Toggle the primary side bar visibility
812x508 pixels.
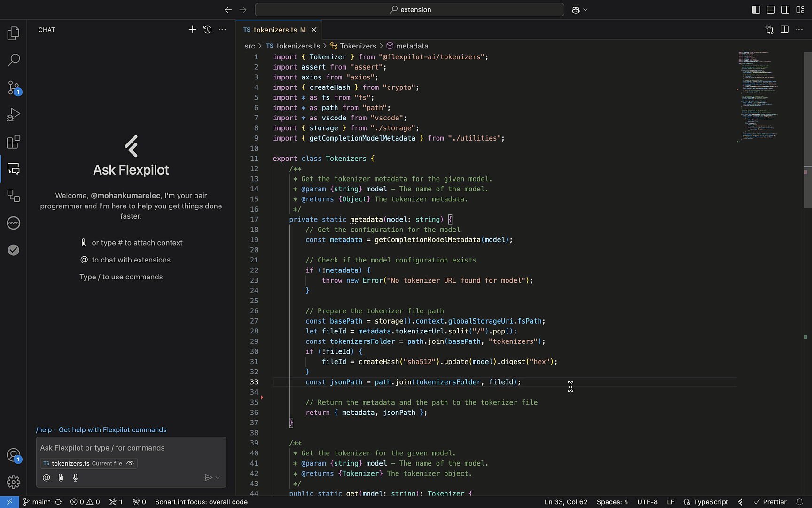756,9
